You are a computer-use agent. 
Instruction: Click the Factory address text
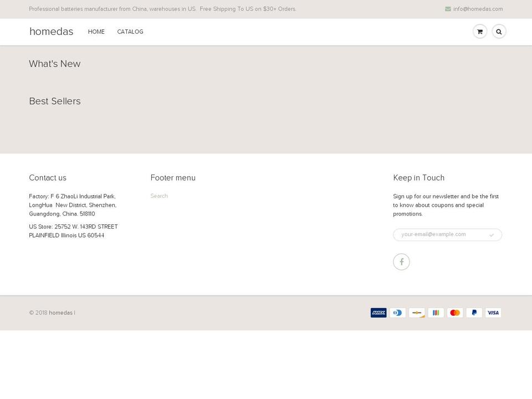tap(73, 205)
